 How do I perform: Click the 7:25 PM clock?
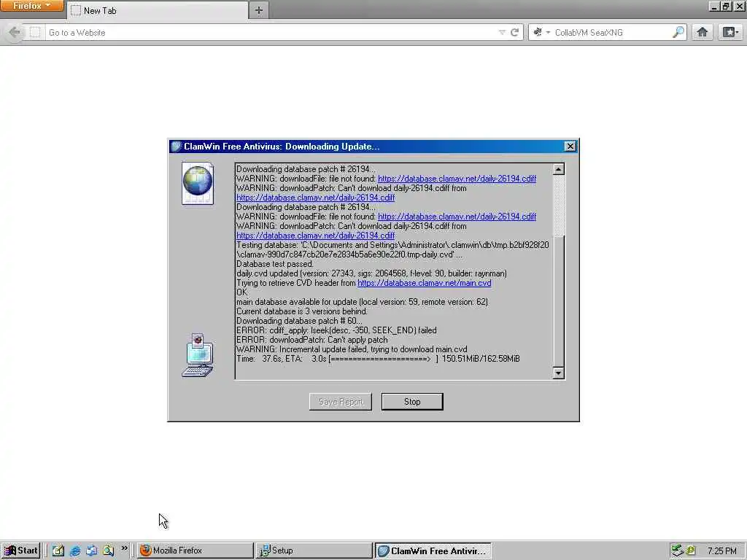(721, 551)
